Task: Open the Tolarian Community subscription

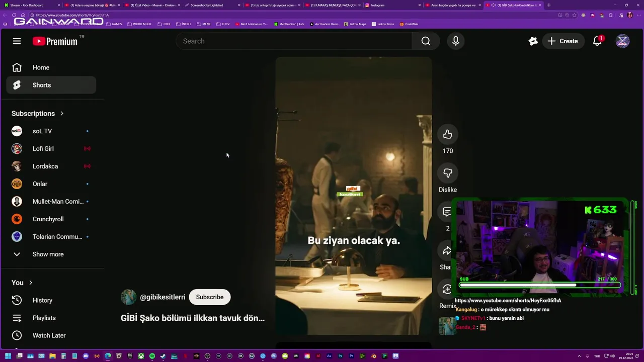Action: pyautogui.click(x=51, y=237)
